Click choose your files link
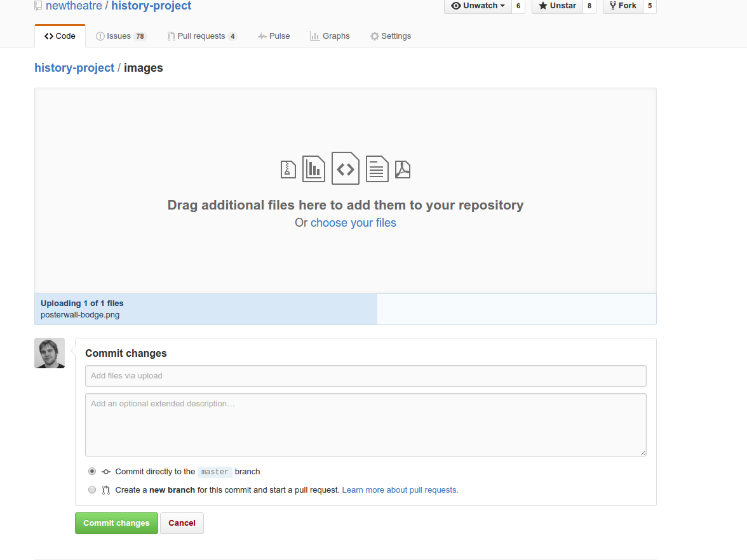Image resolution: width=747 pixels, height=560 pixels. [x=353, y=223]
